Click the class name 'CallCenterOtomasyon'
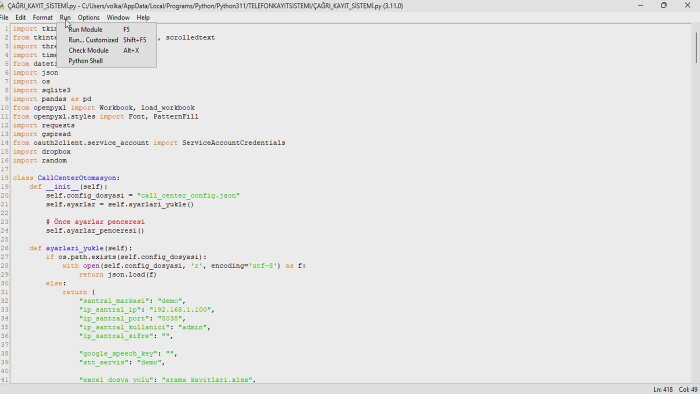The width and height of the screenshot is (700, 394). (77, 178)
